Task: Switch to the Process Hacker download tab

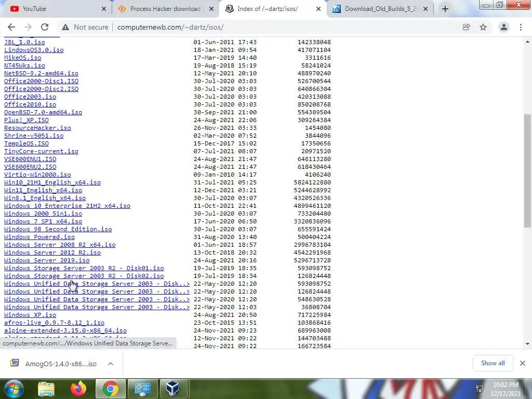Action: tap(165, 9)
